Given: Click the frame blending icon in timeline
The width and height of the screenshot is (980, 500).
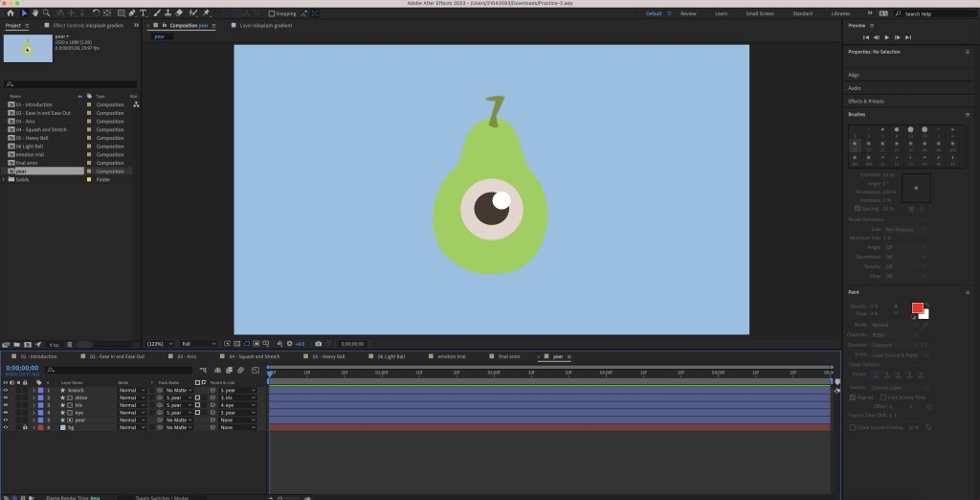Looking at the screenshot, I should (230, 370).
